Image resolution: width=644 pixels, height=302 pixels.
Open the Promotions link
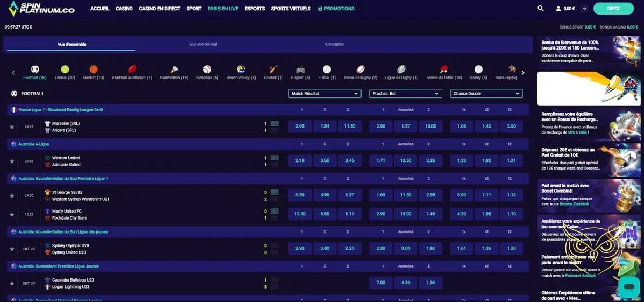[x=336, y=9]
